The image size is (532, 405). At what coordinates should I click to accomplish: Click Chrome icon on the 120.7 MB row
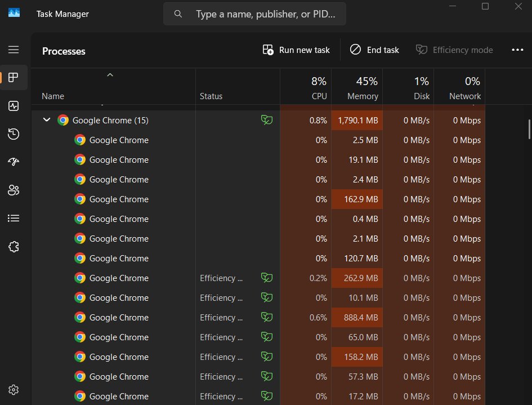(x=80, y=258)
